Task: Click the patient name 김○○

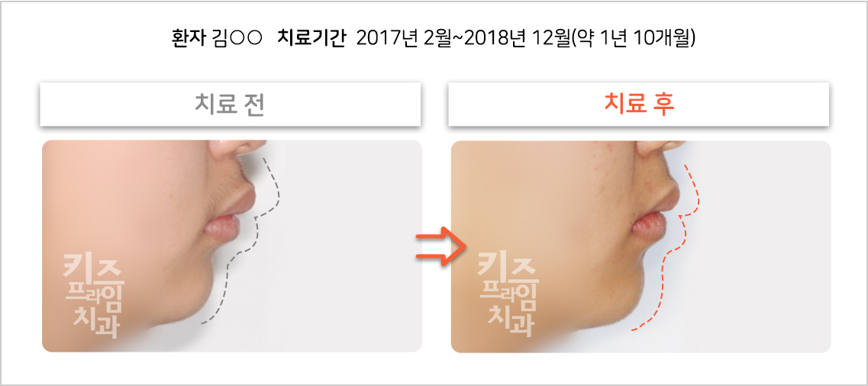Action: [x=235, y=38]
